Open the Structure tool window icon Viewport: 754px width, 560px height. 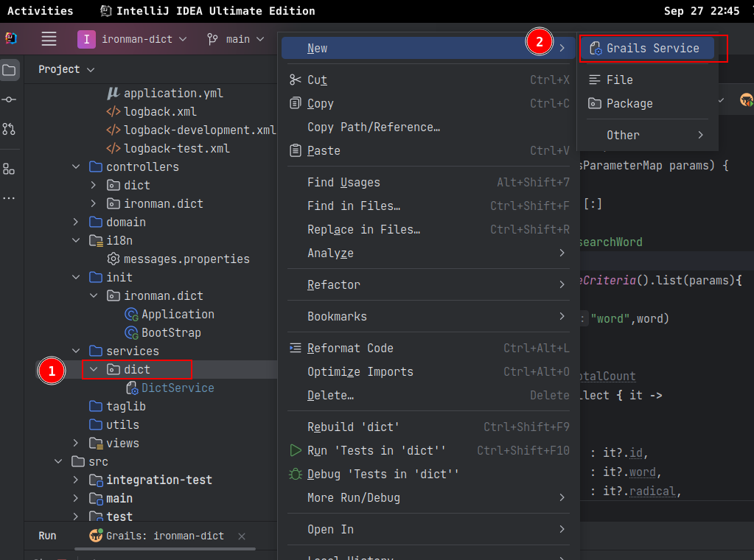[x=9, y=169]
